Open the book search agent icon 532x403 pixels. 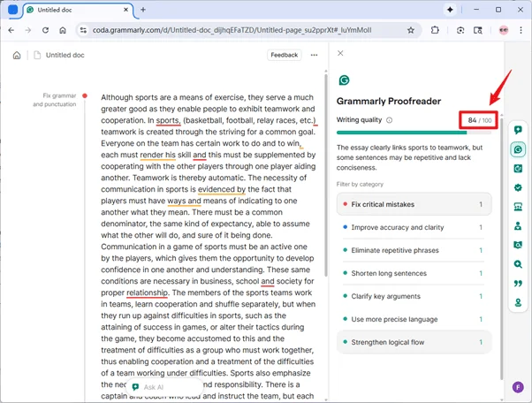click(x=518, y=245)
